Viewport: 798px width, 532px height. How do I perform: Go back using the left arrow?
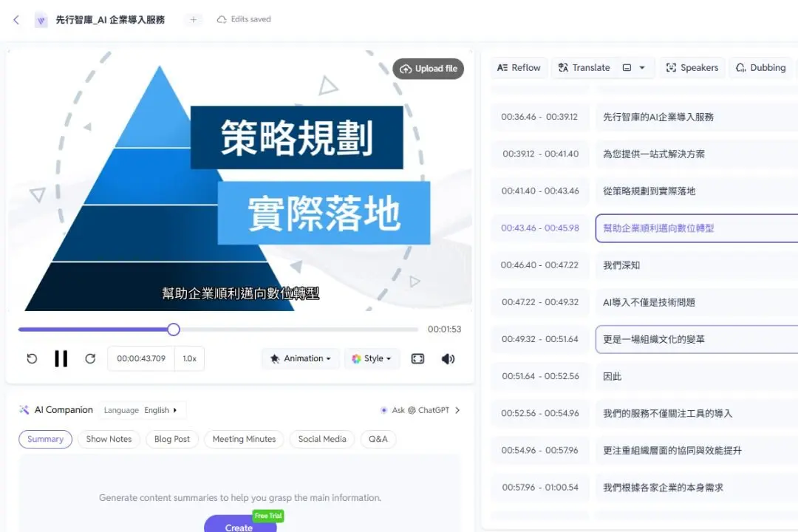pos(16,20)
